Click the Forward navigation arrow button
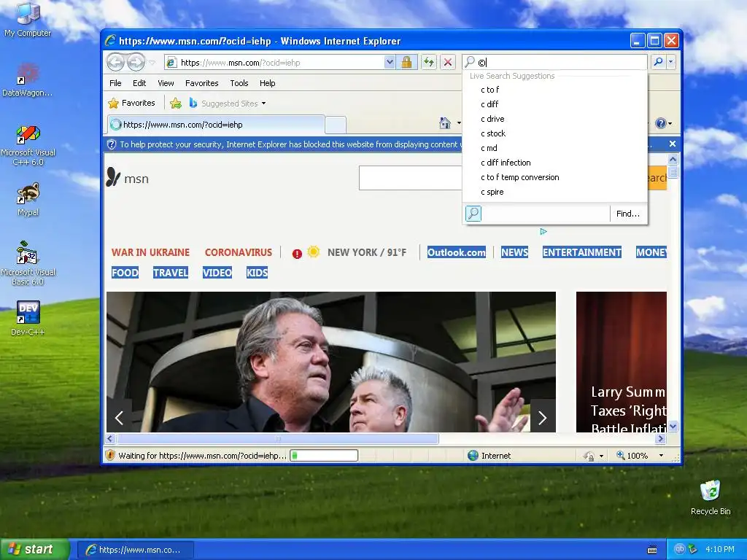This screenshot has height=560, width=747. click(136, 62)
